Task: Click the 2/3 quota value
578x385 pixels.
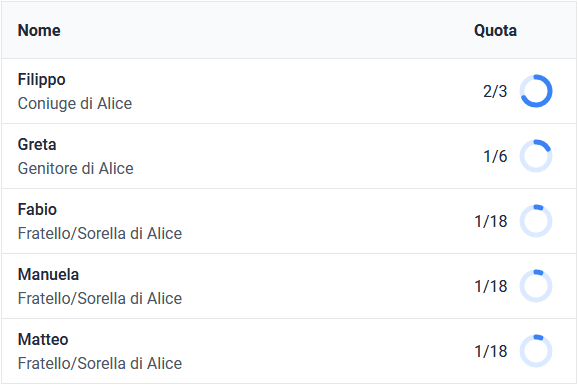Action: click(x=495, y=91)
